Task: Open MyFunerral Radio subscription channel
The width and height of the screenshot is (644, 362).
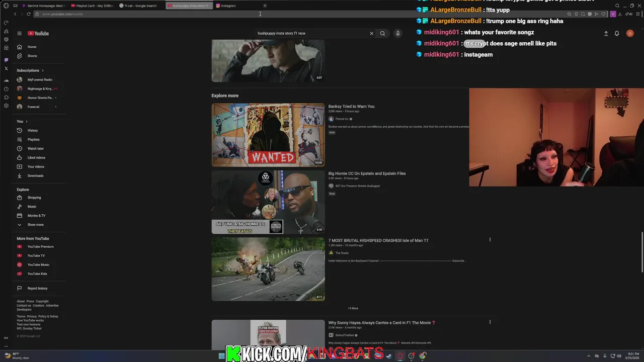Action: click(x=40, y=79)
